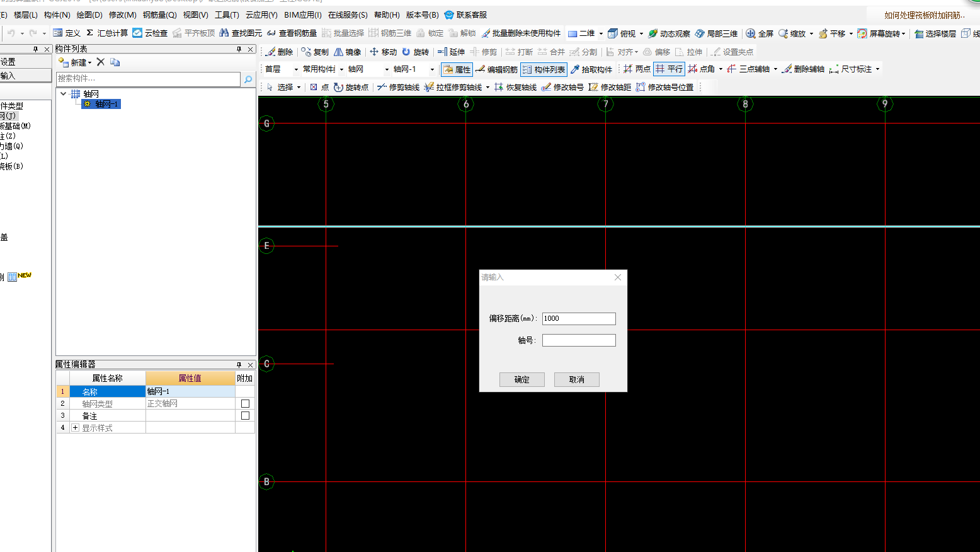Activate 动态观察 view tool
Image resolution: width=980 pixels, height=552 pixels.
pyautogui.click(x=669, y=33)
